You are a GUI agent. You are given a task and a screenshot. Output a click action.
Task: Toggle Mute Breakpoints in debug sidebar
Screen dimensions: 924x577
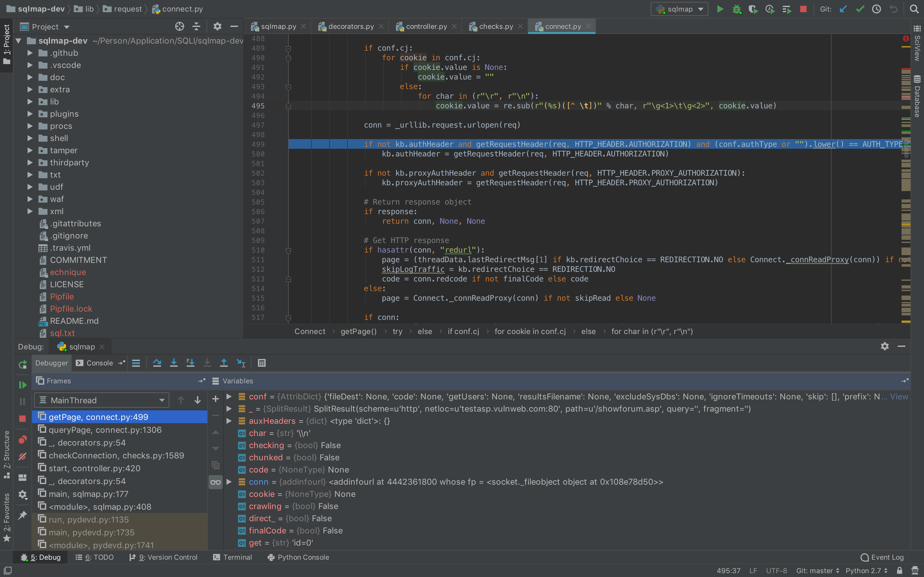pyautogui.click(x=22, y=456)
